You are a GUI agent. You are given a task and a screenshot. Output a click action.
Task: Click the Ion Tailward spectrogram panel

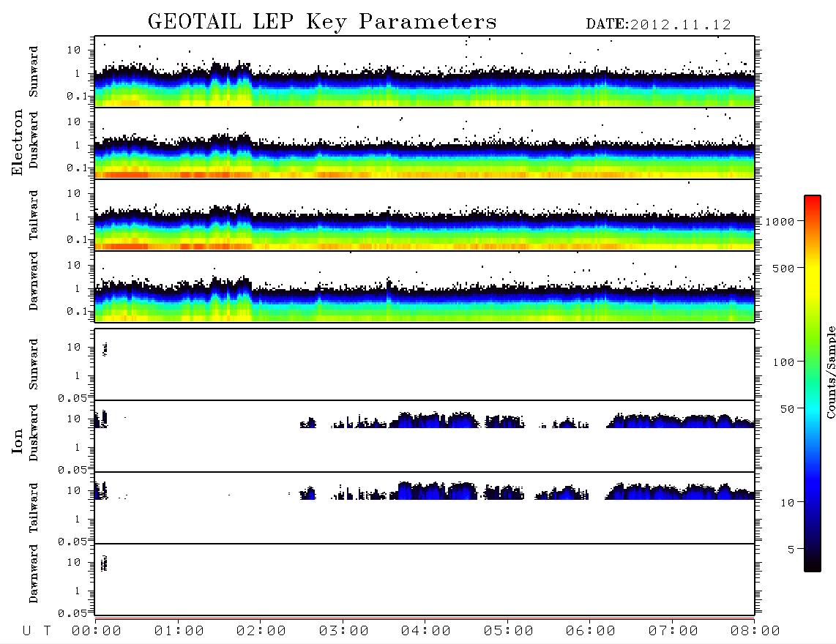tap(425, 508)
